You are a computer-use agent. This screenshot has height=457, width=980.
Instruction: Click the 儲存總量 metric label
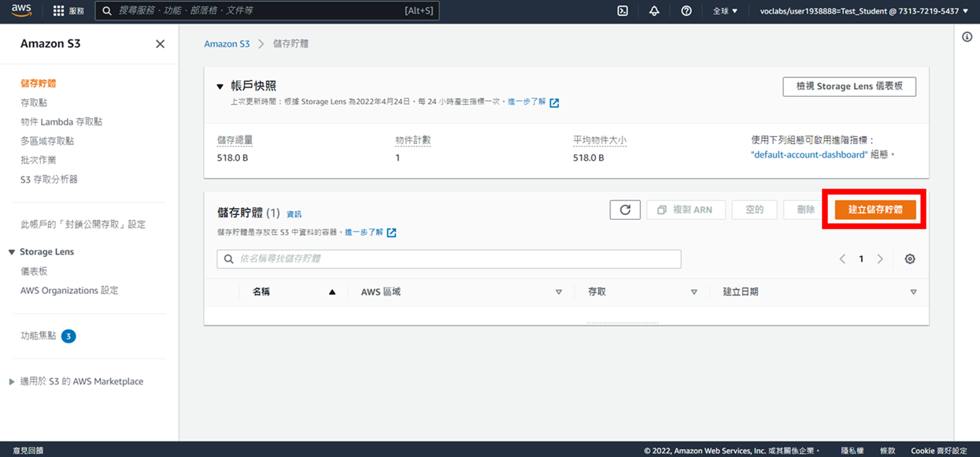(x=235, y=140)
